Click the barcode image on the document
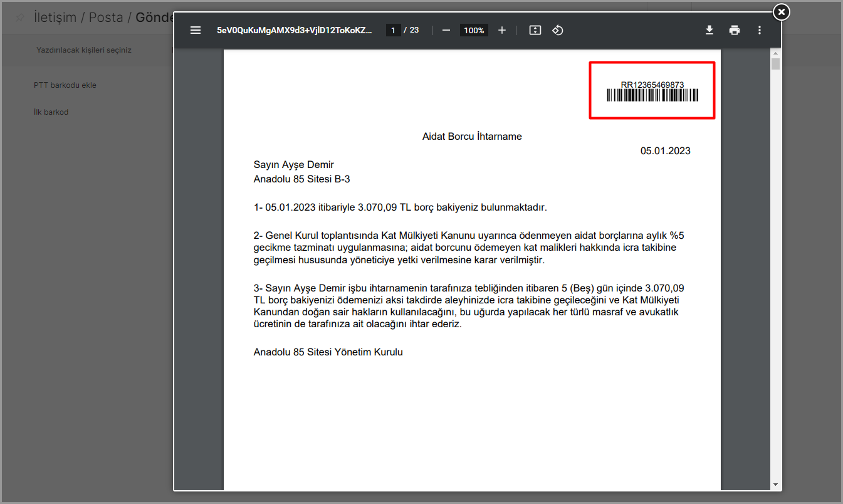The height and width of the screenshot is (504, 843). tap(652, 95)
